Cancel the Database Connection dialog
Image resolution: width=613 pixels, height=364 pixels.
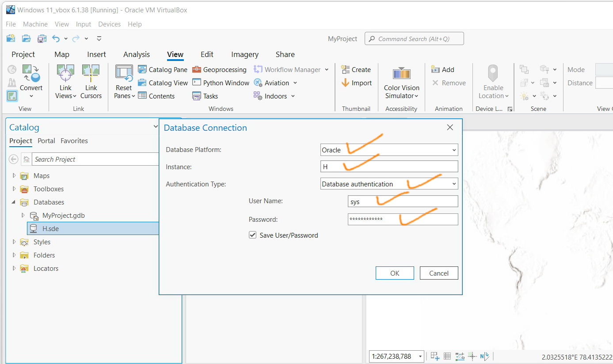pyautogui.click(x=439, y=273)
